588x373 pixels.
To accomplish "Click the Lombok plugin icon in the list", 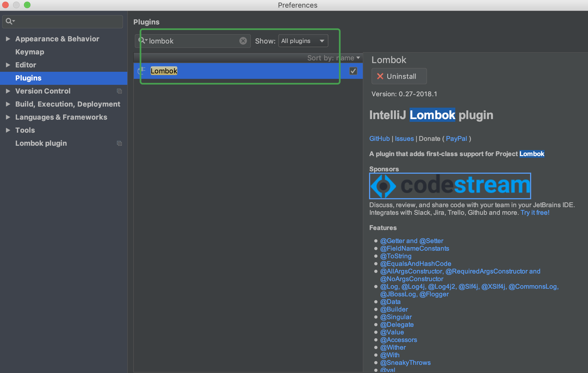I will click(x=142, y=71).
